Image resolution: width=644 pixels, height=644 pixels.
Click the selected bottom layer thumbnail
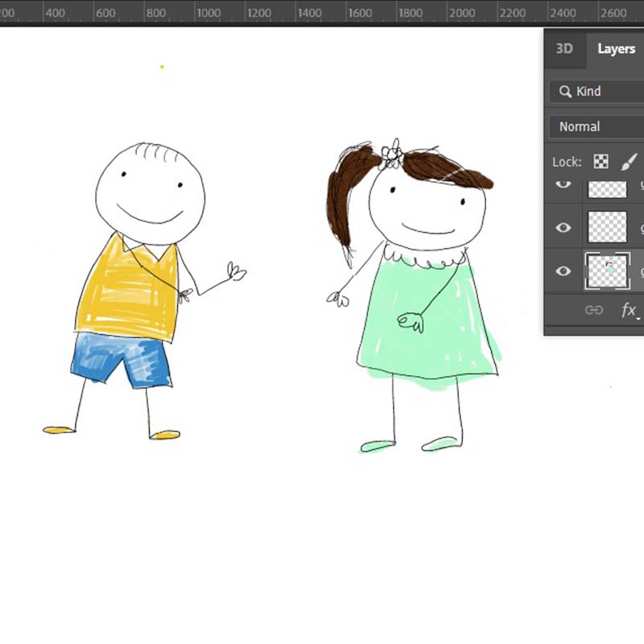click(x=607, y=271)
